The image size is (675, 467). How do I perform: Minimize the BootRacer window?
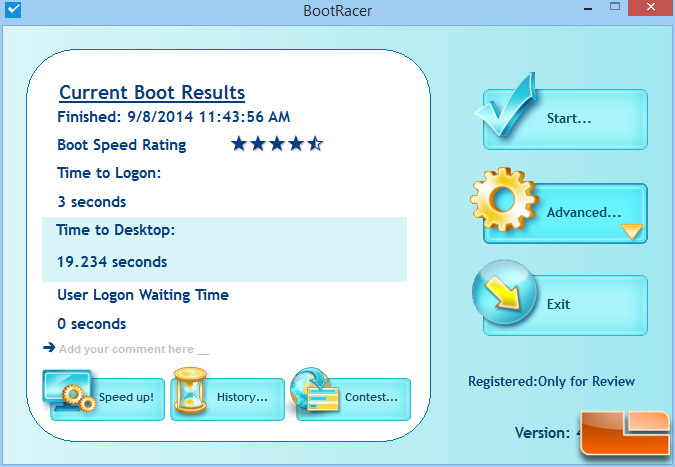tap(588, 8)
